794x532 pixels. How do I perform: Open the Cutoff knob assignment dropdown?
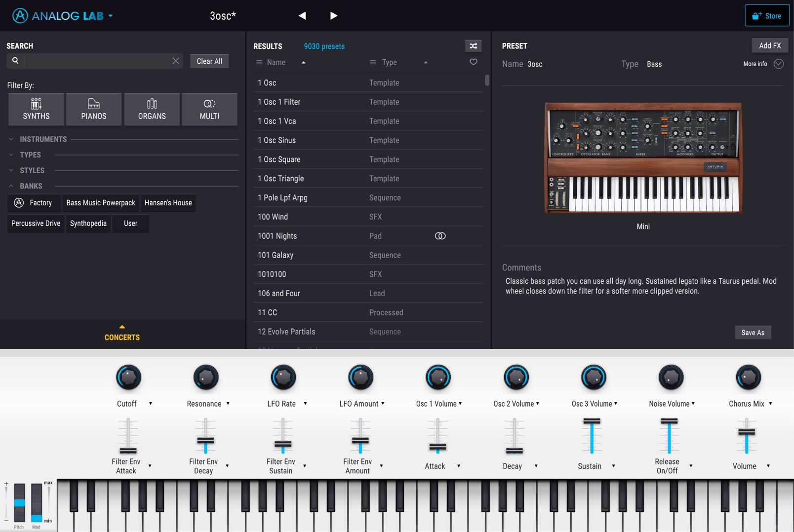(151, 404)
